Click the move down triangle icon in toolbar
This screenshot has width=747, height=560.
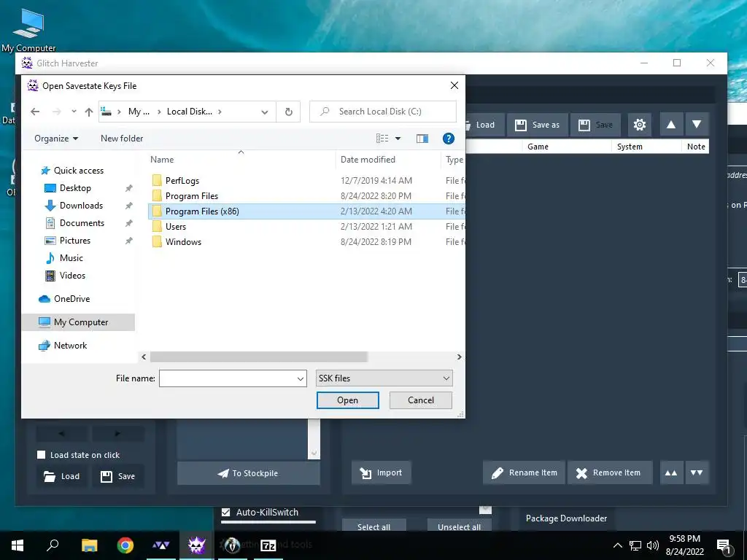point(697,125)
